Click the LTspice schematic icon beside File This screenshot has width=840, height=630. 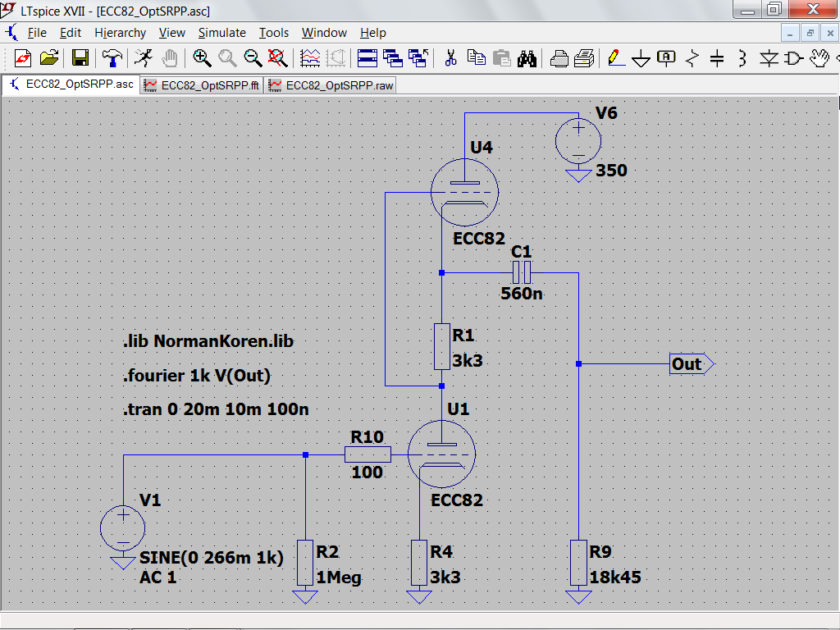(11, 33)
